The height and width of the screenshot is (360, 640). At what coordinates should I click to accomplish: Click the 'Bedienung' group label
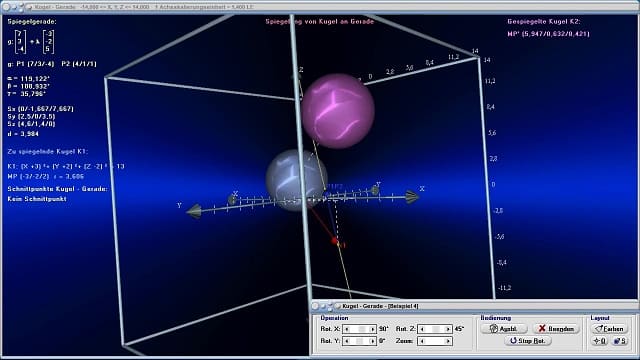coord(496,318)
